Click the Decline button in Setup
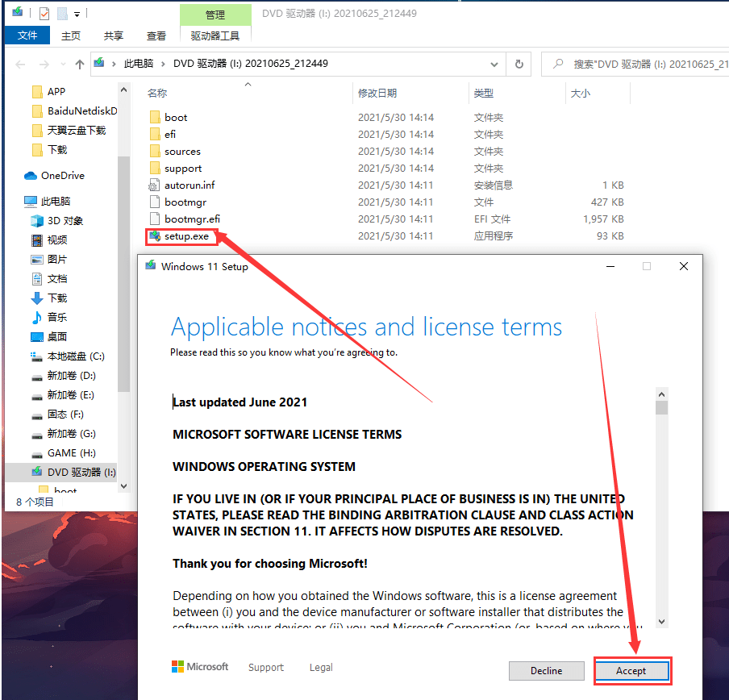 tap(546, 671)
